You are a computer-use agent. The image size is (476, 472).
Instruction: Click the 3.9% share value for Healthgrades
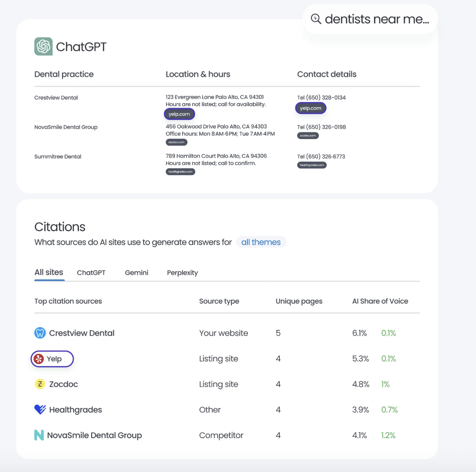point(361,410)
